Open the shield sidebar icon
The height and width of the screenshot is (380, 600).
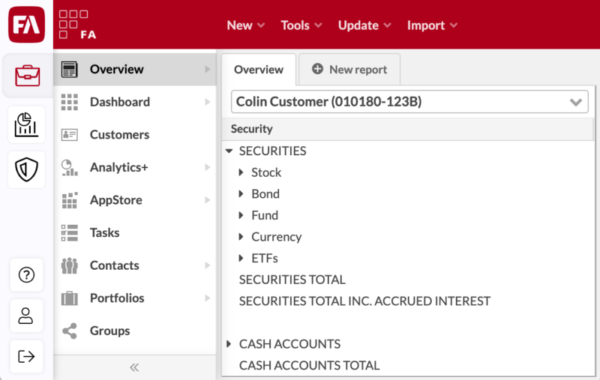pos(26,169)
